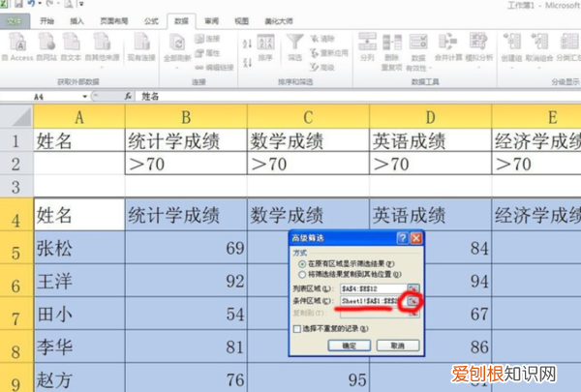The image size is (581, 392).
Task: Enable unique records only checkbox (选择不重复的记录)
Action: click(x=297, y=329)
